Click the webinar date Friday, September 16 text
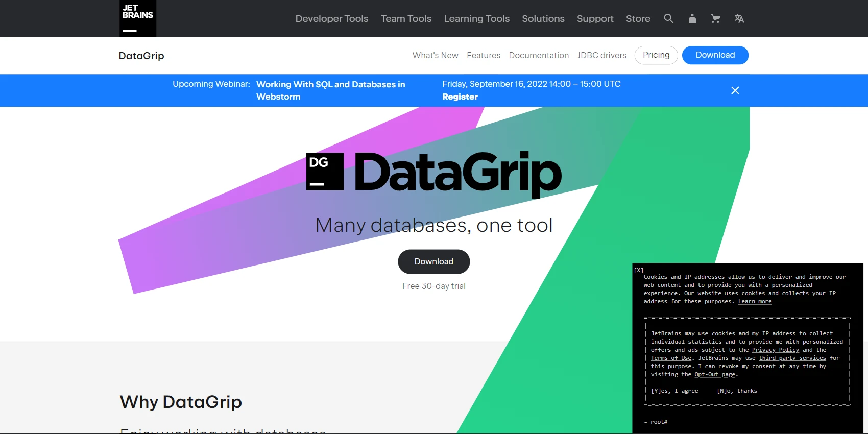The image size is (868, 434). (x=532, y=84)
